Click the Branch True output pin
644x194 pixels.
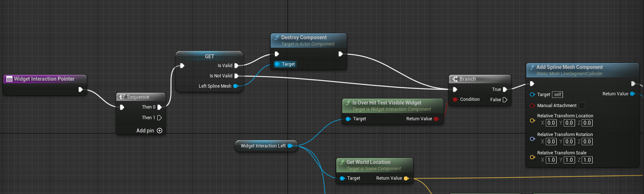tap(505, 89)
